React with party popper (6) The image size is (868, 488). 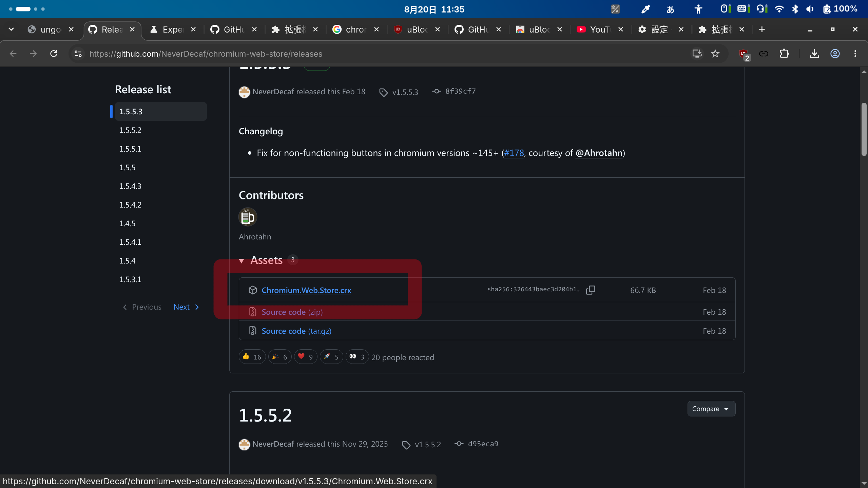[280, 357]
